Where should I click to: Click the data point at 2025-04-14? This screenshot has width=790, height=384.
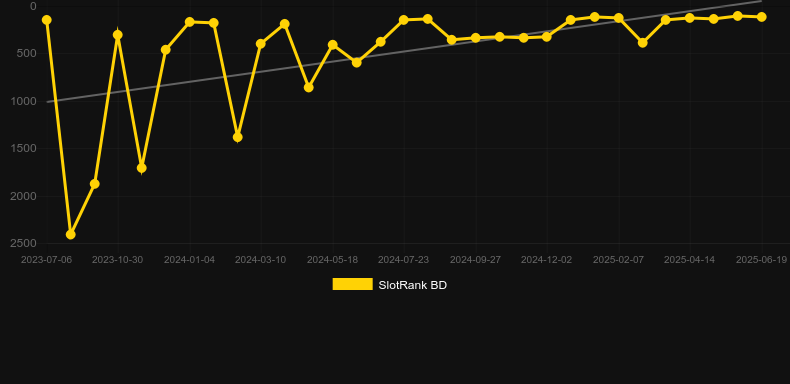pos(690,18)
